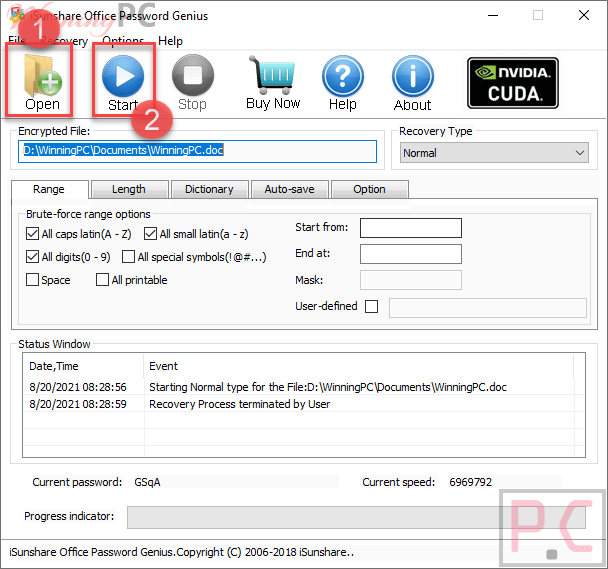Minimize the iSunshare window
This screenshot has height=569, width=608.
click(x=493, y=16)
